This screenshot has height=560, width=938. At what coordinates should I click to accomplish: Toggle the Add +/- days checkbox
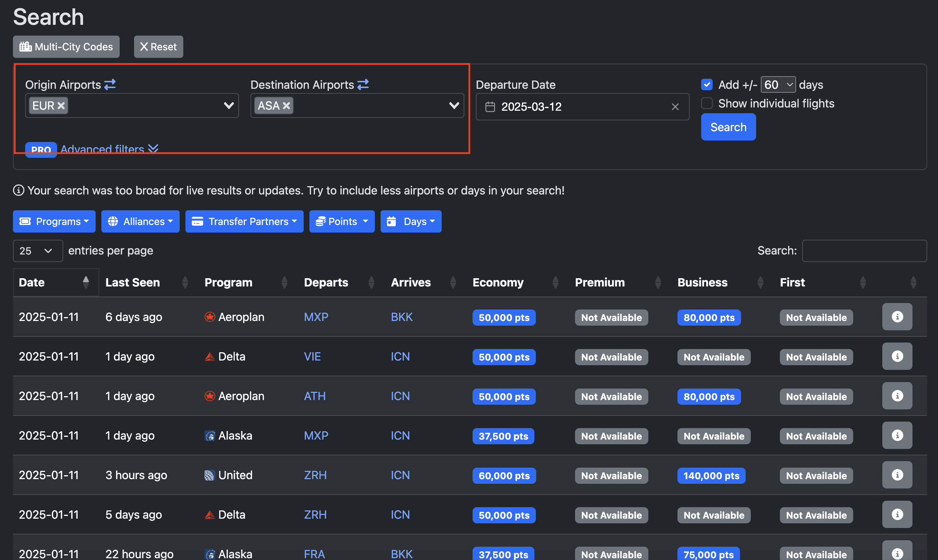(707, 84)
